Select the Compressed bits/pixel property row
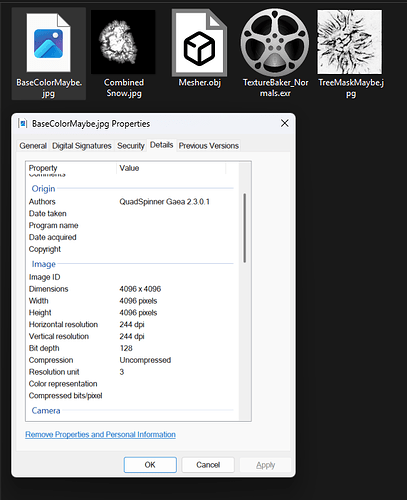This screenshot has width=407, height=500. (x=132, y=396)
